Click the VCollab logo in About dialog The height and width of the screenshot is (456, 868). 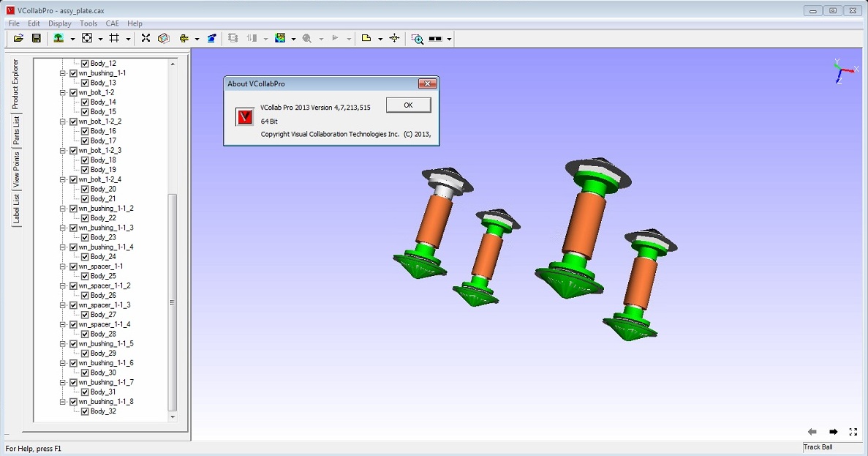pyautogui.click(x=245, y=117)
